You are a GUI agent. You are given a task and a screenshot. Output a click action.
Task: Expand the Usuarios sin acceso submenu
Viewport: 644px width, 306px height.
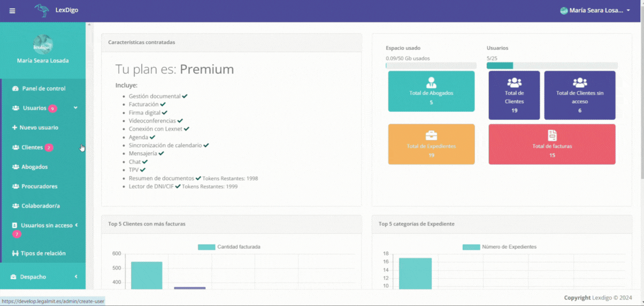[x=76, y=225]
